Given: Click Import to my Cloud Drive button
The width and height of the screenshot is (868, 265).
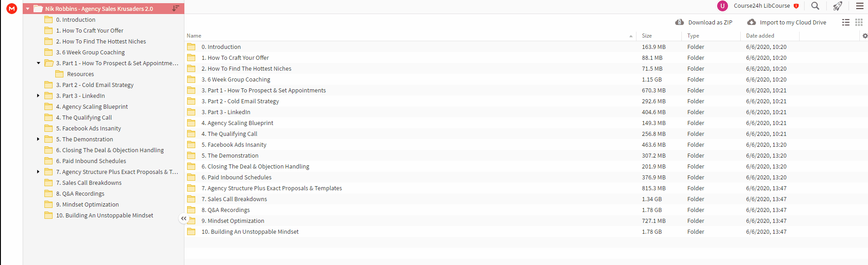Looking at the screenshot, I should pos(786,22).
